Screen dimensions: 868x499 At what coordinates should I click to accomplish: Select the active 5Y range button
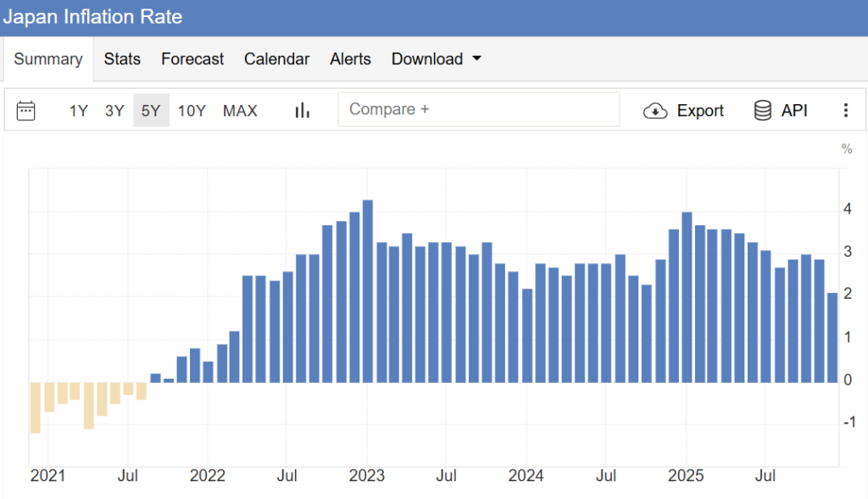(151, 110)
